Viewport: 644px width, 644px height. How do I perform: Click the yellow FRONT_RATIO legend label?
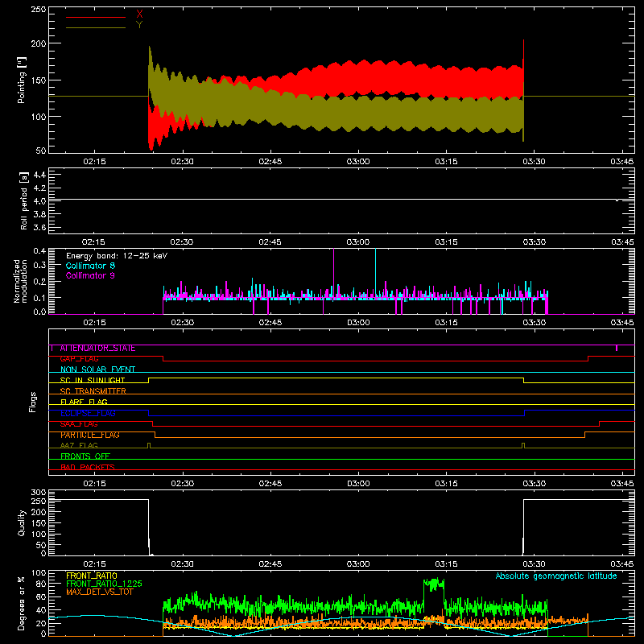coord(92,576)
